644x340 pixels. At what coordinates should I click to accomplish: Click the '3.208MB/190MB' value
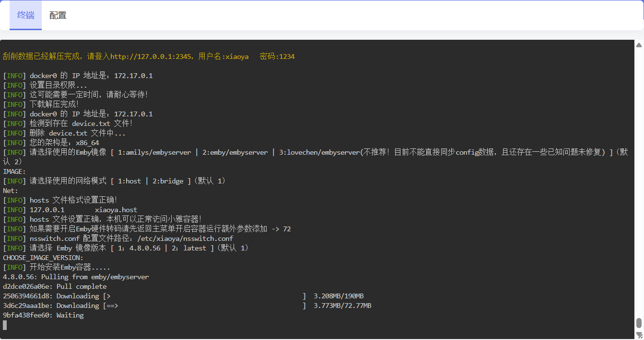pos(339,296)
